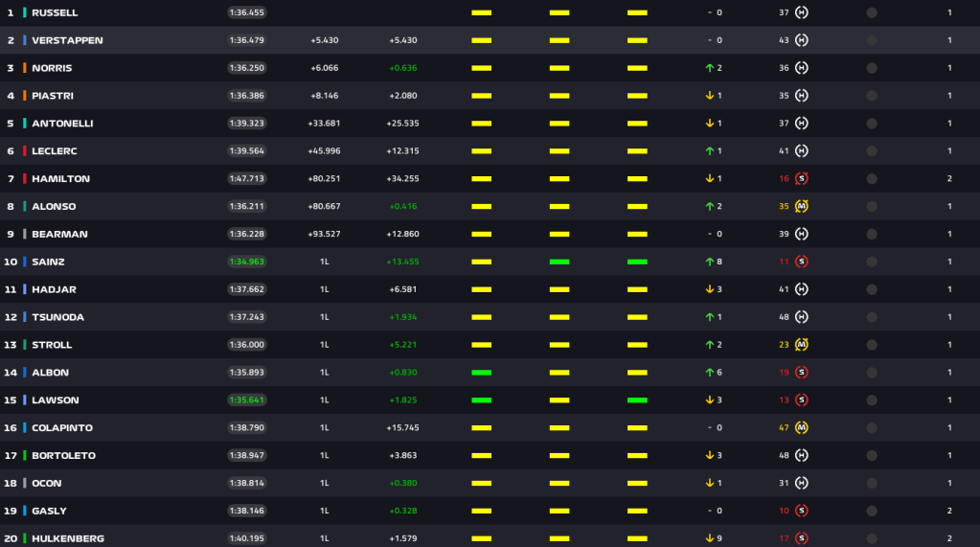Click Norris's green interval +0.636

[403, 67]
